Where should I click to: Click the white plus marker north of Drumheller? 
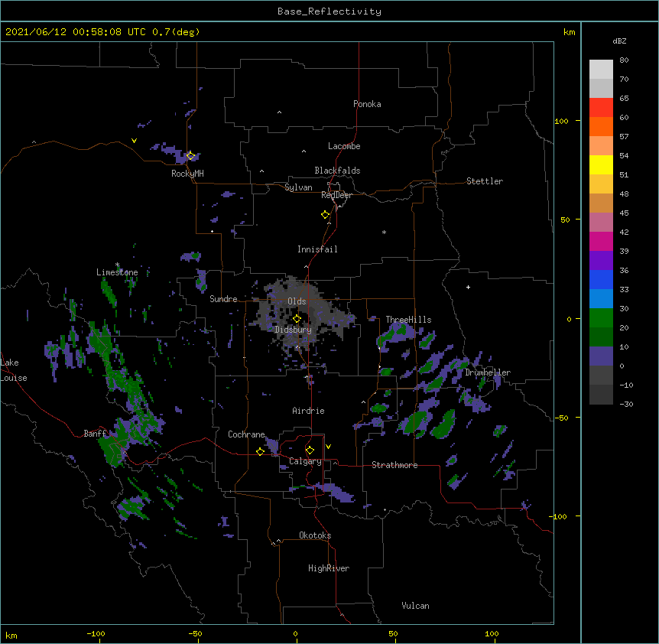point(468,287)
